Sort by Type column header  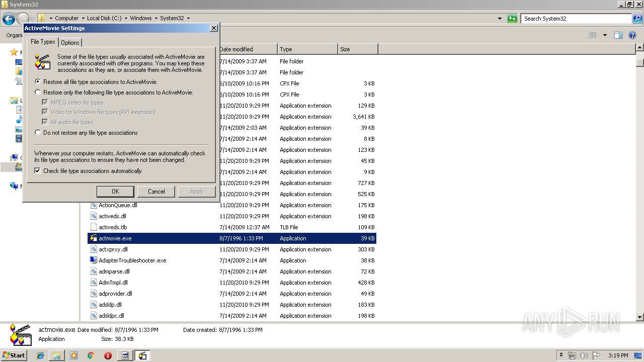(307, 49)
